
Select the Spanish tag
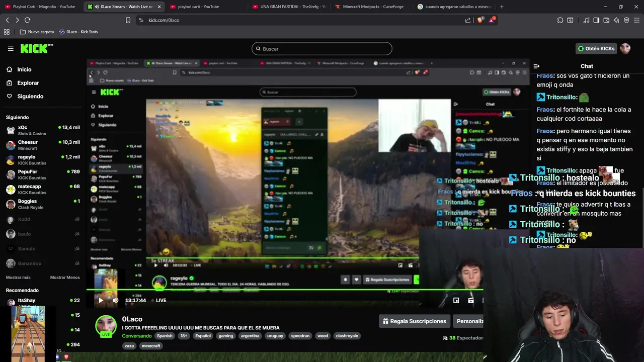click(165, 336)
